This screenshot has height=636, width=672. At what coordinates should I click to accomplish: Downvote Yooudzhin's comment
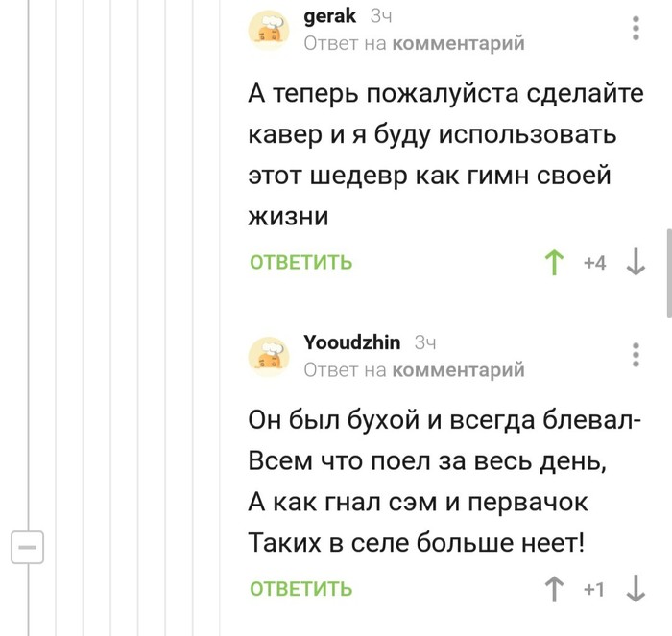[x=635, y=589]
